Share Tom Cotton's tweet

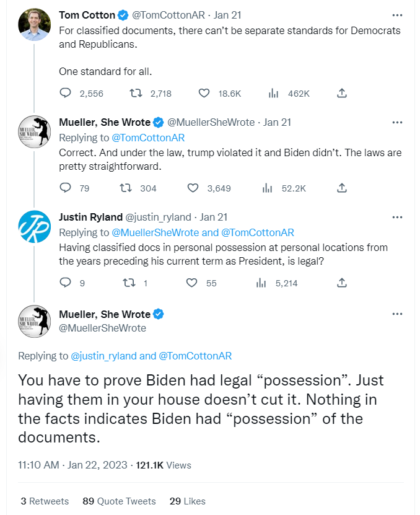[x=341, y=94]
